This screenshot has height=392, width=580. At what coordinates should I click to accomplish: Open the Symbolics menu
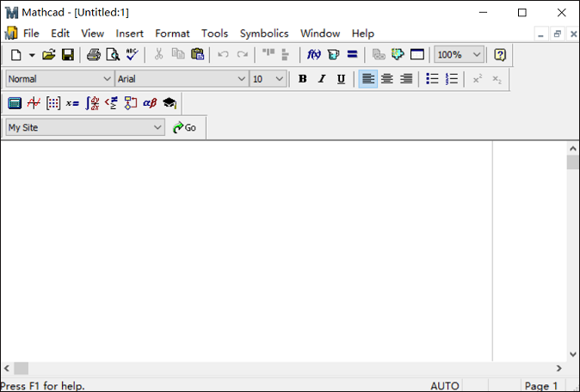coord(264,34)
